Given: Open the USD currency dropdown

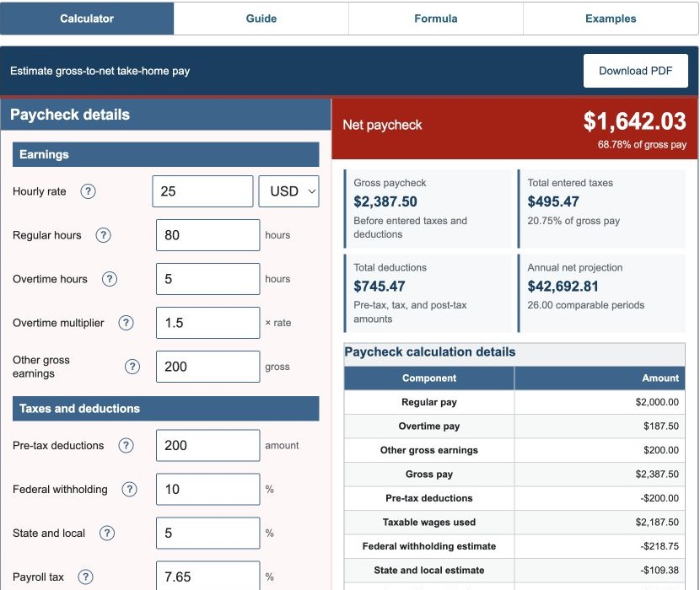Looking at the screenshot, I should pyautogui.click(x=288, y=191).
